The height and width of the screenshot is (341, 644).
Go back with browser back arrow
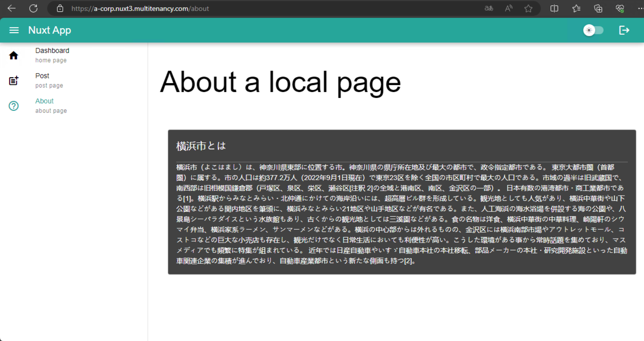11,8
